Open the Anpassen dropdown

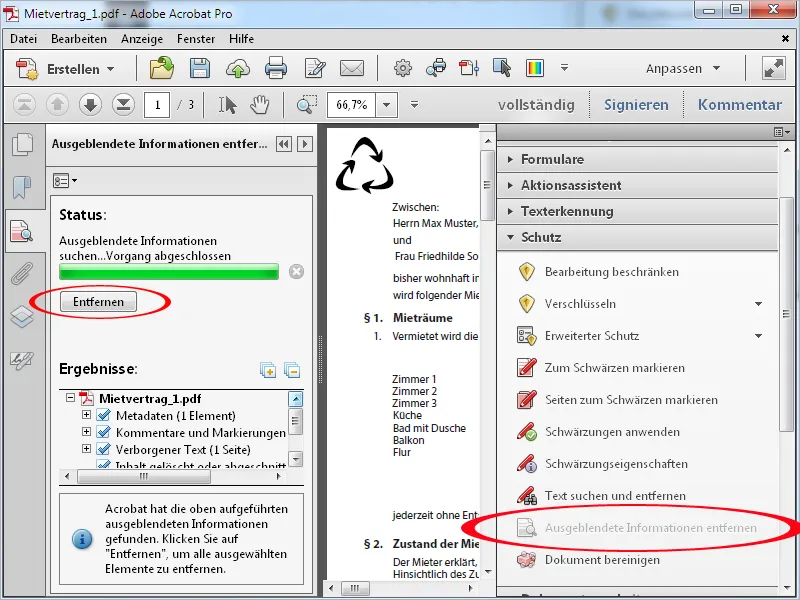point(683,68)
